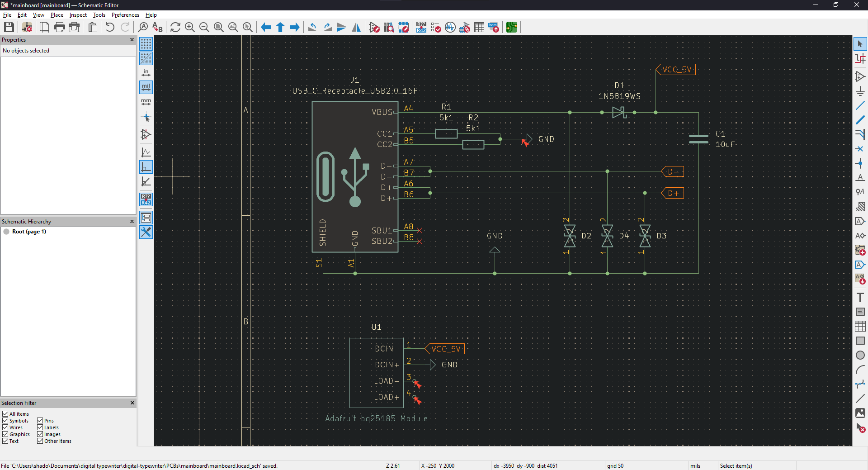Open the Place menu
This screenshot has width=868, height=470.
(x=57, y=15)
